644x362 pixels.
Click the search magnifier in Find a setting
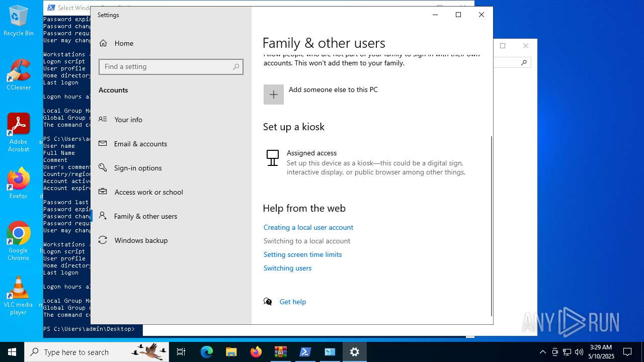[x=236, y=67]
